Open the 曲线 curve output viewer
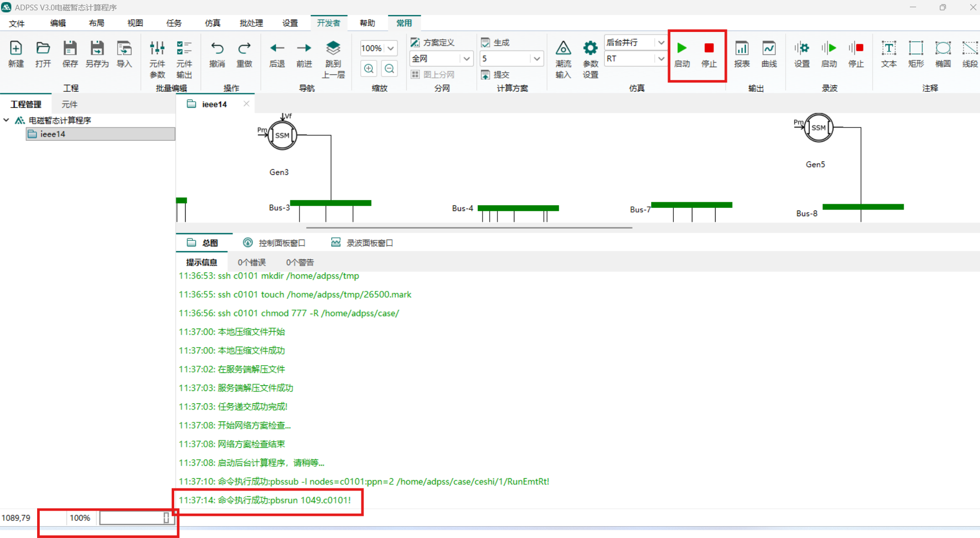980x538 pixels. [769, 54]
